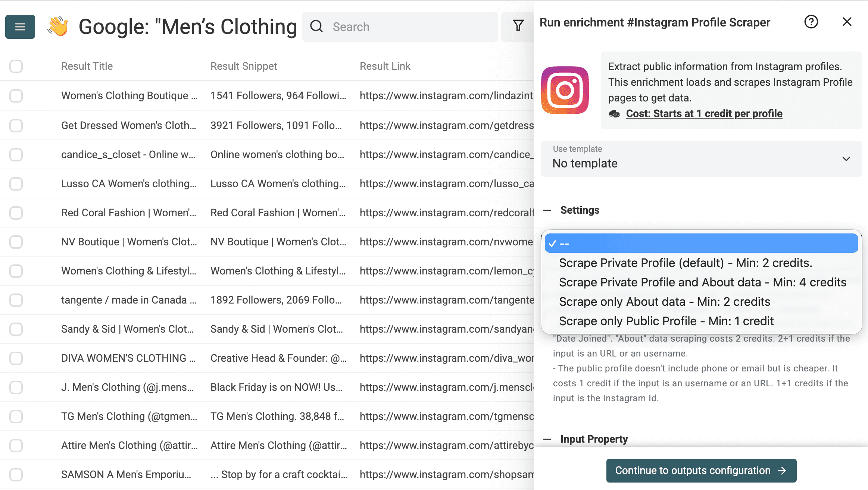The image size is (868, 490).
Task: Click the waving hand emoji icon
Action: (57, 26)
